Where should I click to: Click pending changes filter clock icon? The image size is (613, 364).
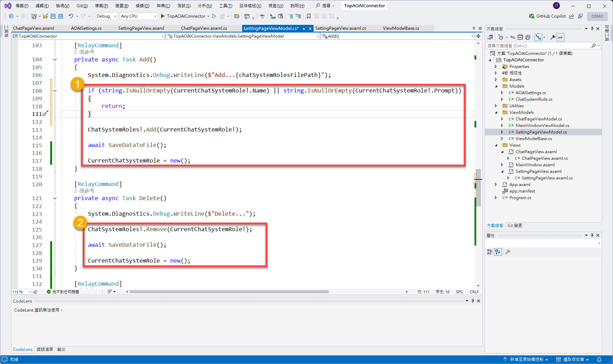click(501, 37)
